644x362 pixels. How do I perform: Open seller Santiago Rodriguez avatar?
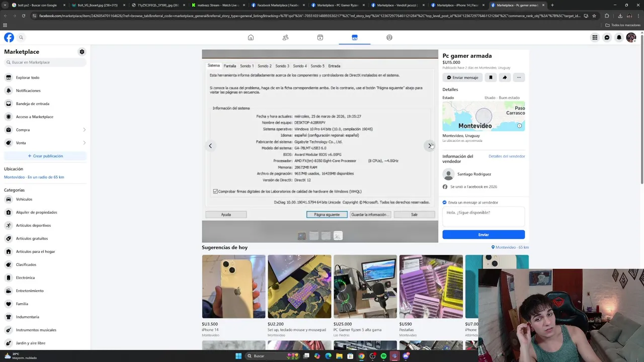pos(448,174)
